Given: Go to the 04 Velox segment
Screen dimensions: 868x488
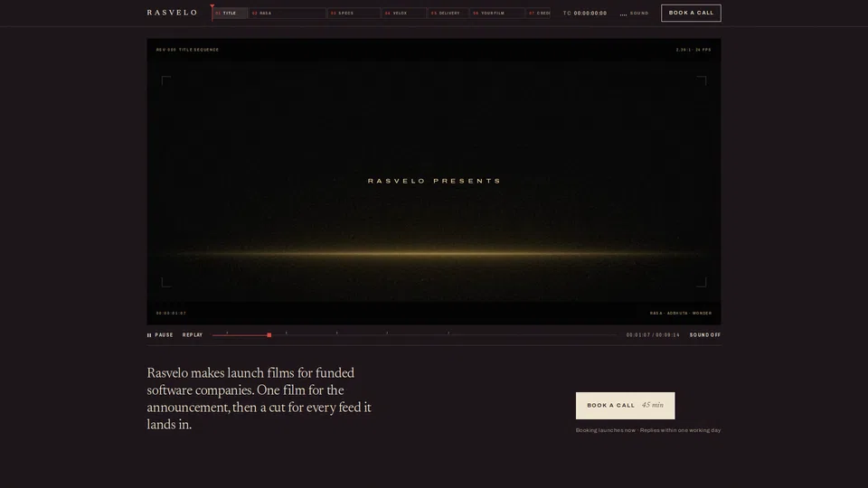Looking at the screenshot, I should pos(404,13).
